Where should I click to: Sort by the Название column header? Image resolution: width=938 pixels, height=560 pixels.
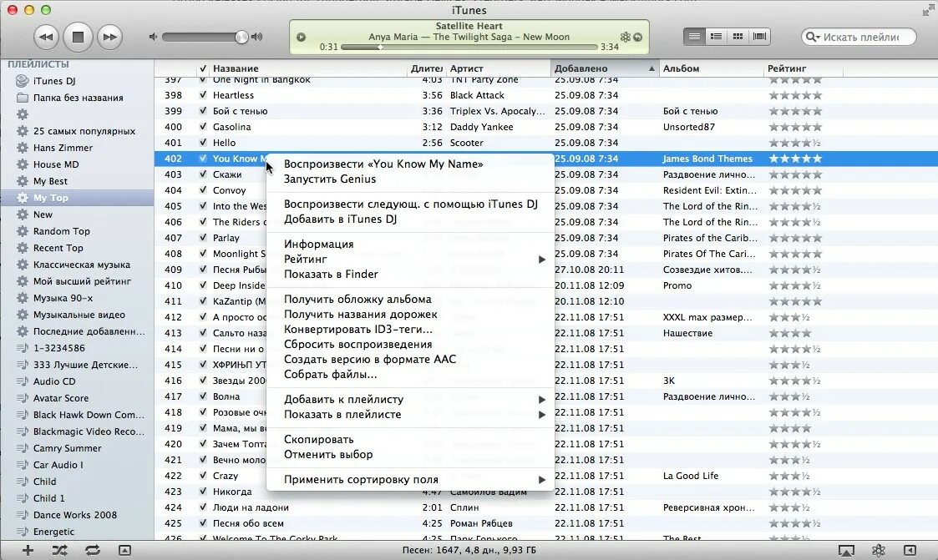point(307,68)
